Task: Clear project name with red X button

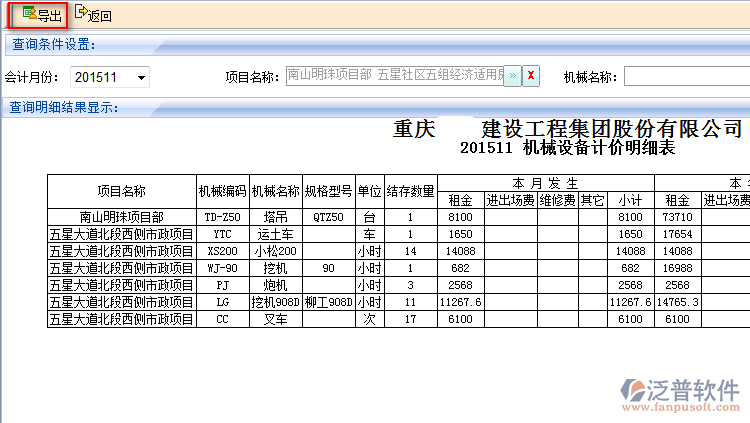Action: coord(532,76)
